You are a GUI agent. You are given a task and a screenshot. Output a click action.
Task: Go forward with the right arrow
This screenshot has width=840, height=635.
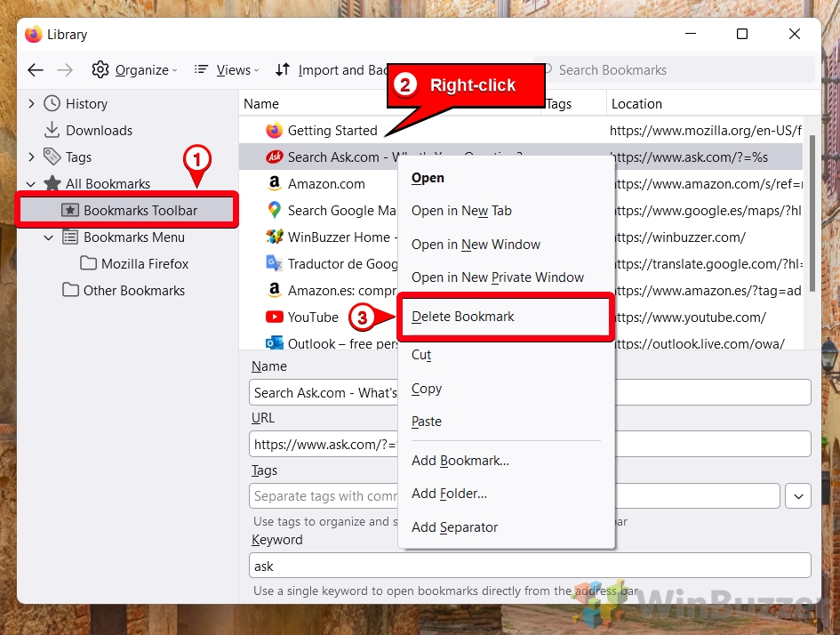click(x=65, y=70)
